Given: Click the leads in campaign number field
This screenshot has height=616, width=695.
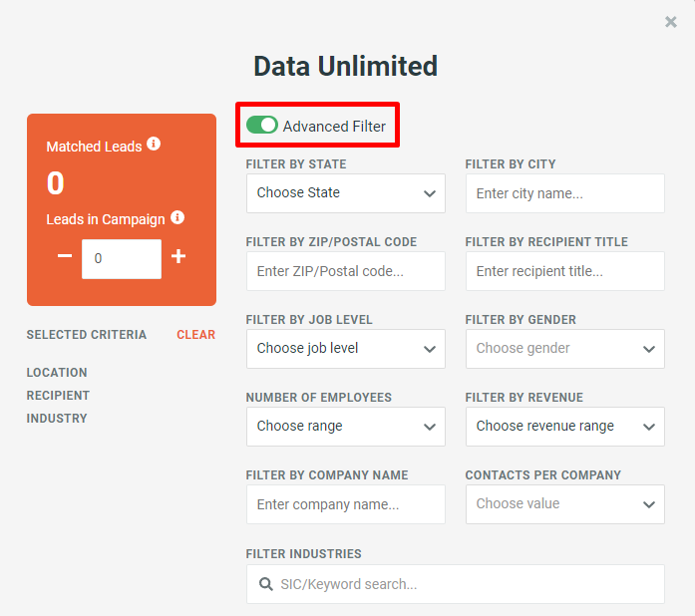Looking at the screenshot, I should pyautogui.click(x=122, y=259).
